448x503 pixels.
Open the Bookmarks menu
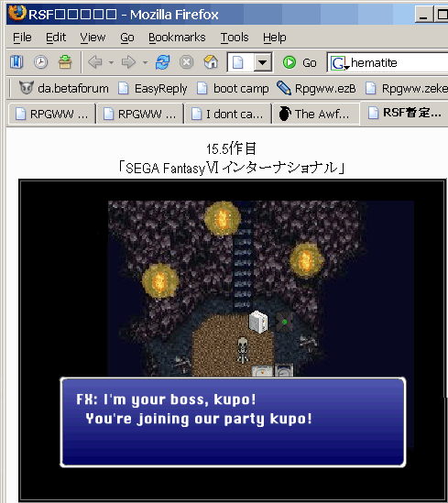[x=177, y=38]
